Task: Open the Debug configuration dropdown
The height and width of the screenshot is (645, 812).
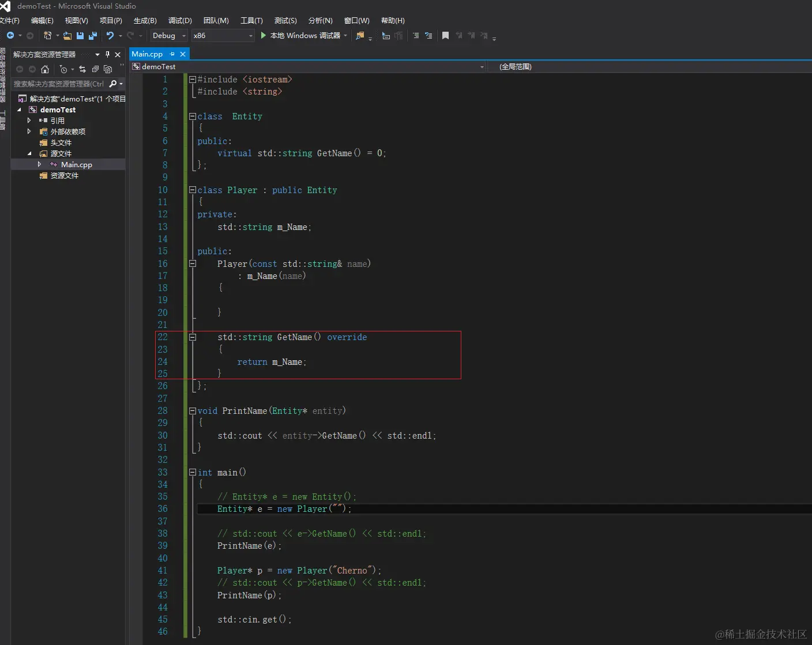Action: tap(169, 36)
